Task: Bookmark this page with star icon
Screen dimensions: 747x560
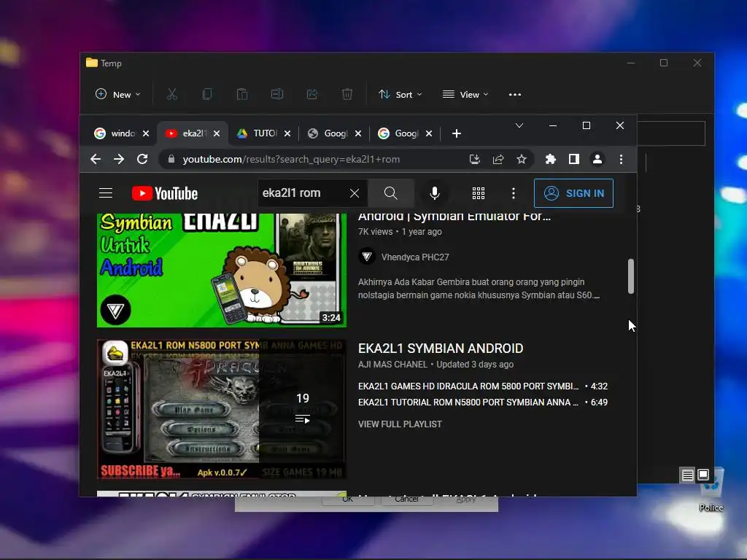Action: (x=522, y=159)
